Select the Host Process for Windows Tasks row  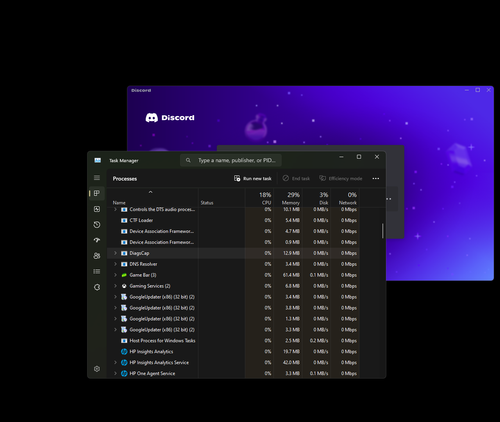pyautogui.click(x=233, y=341)
